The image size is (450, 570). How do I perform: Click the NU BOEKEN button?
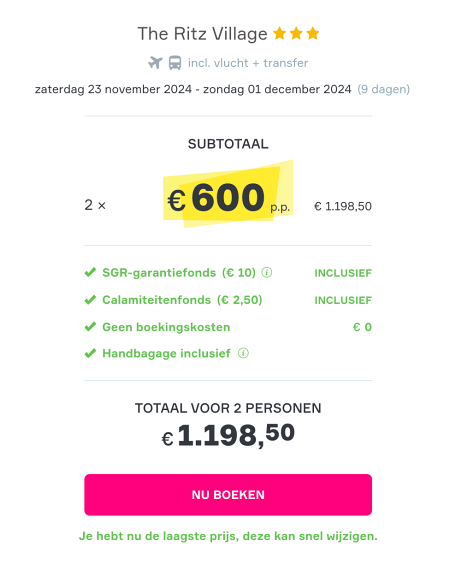pos(228,494)
